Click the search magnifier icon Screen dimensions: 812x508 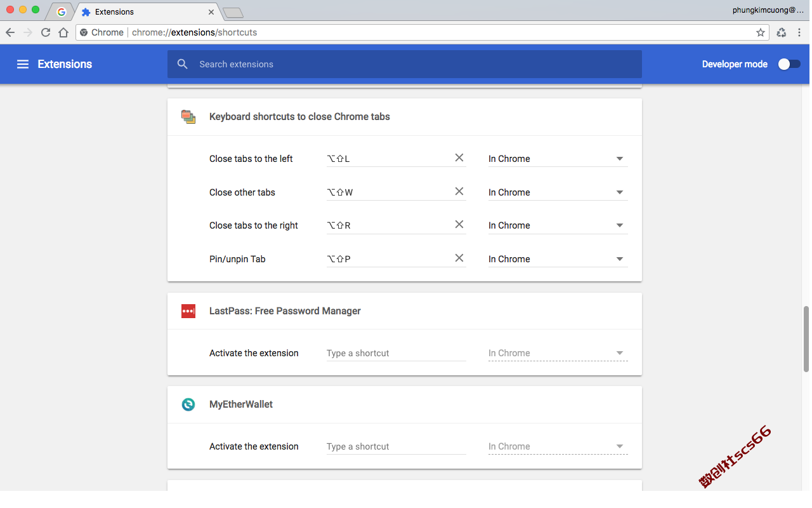[x=183, y=64]
